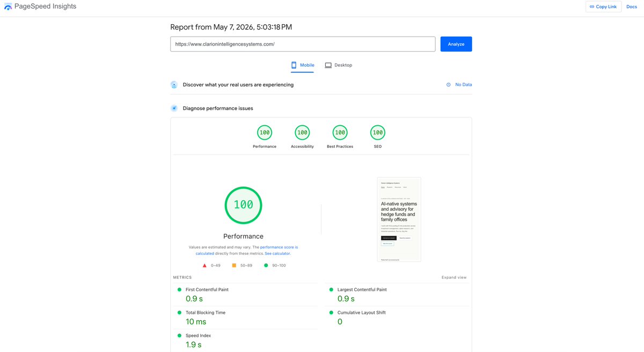Click the Cumulative Layout Shift label
Image resolution: width=644 pixels, height=352 pixels.
coord(362,313)
